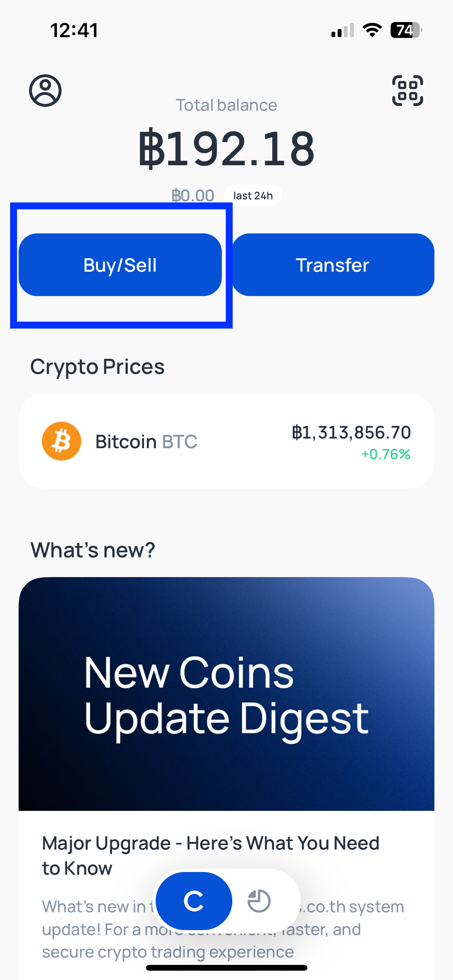Read the secure crypto trading experience text

pos(168,952)
